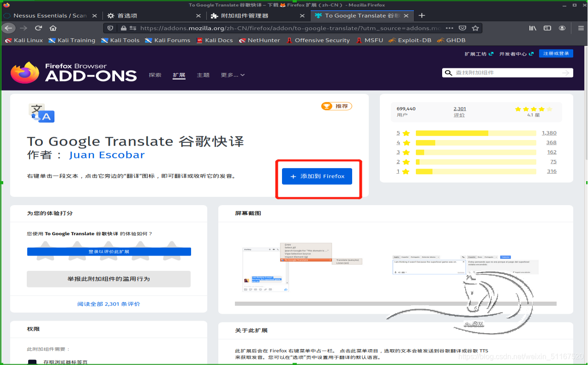Open the Kali Linux bookmark
588x365 pixels.
pos(24,40)
